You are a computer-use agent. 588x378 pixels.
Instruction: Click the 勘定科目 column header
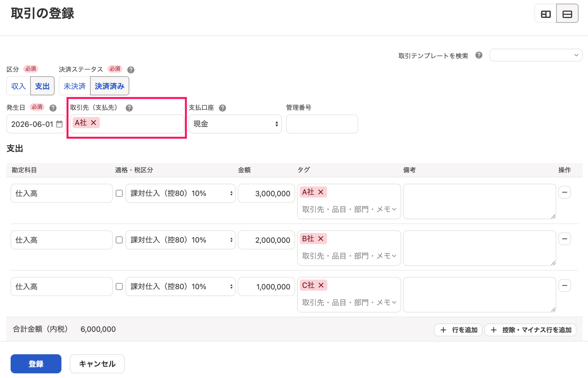pos(24,170)
